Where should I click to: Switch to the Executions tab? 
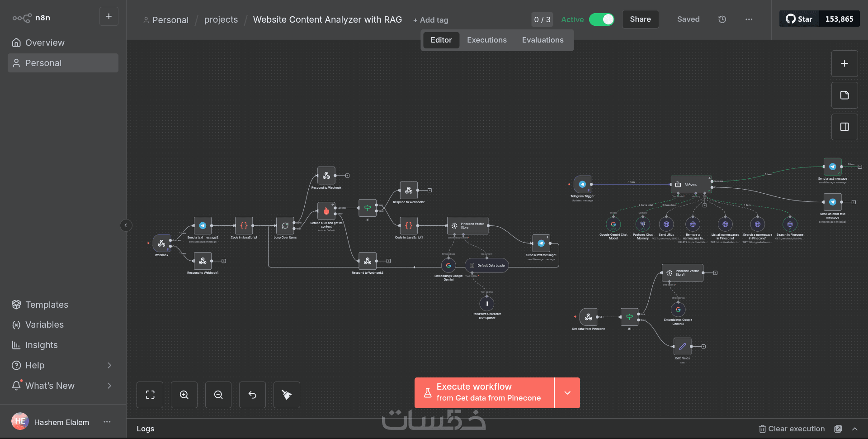(x=487, y=40)
